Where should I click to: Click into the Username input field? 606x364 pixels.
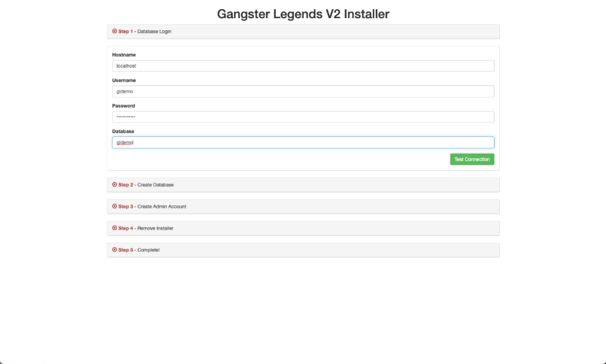click(x=303, y=91)
